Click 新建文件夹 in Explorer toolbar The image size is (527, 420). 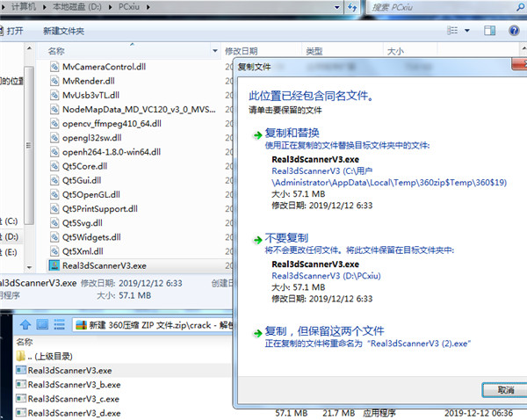(63, 31)
